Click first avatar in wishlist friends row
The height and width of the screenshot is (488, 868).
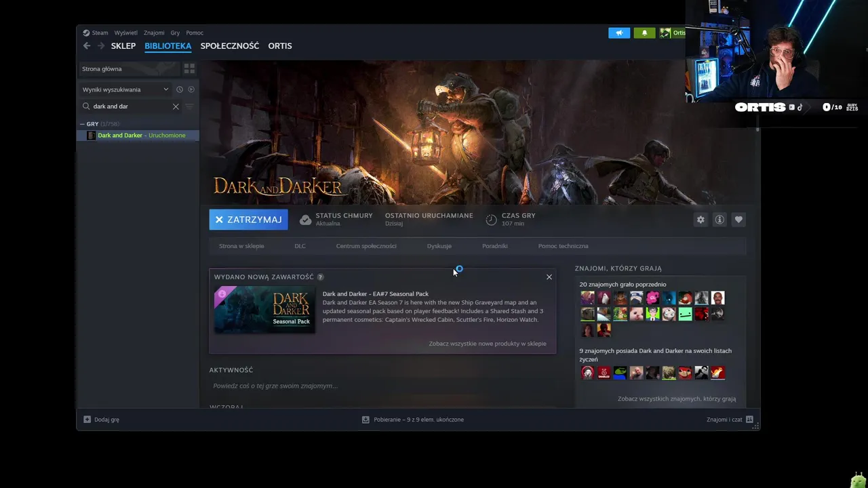pos(587,373)
